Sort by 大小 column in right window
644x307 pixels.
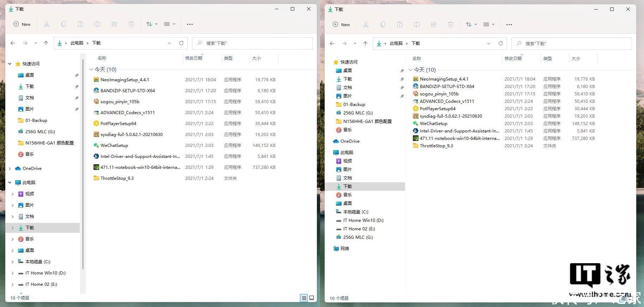click(x=576, y=59)
